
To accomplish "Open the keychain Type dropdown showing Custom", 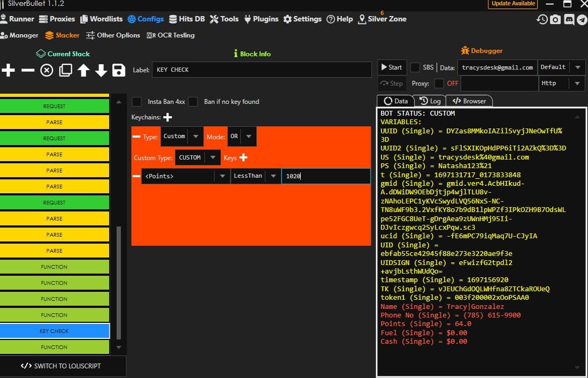I will point(182,137).
